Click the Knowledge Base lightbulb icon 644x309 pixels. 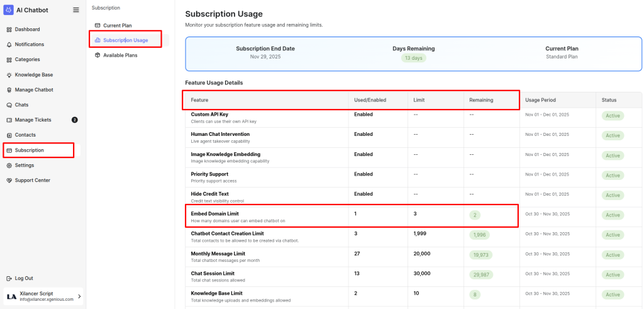tap(9, 75)
